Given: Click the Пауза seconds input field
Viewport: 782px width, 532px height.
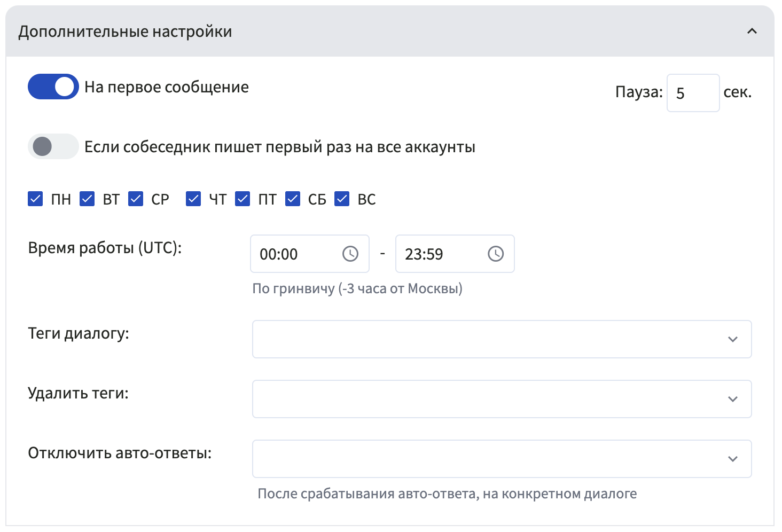Looking at the screenshot, I should coord(692,93).
